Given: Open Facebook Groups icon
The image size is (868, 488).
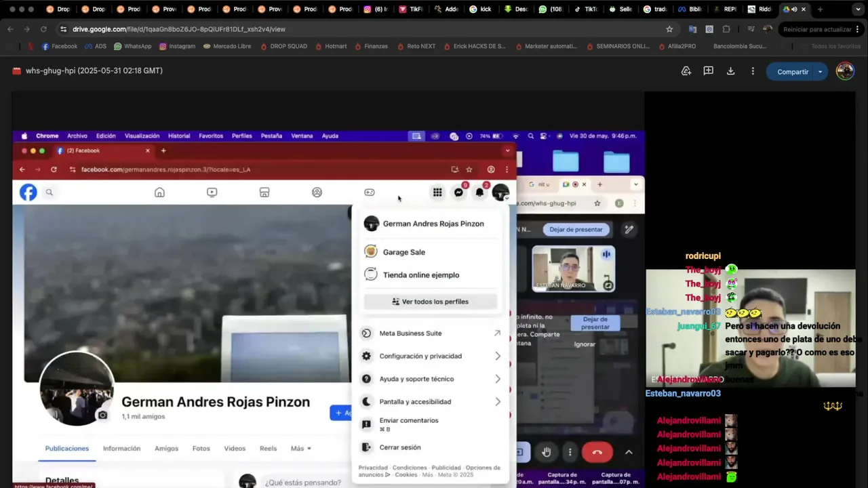Looking at the screenshot, I should (x=317, y=192).
